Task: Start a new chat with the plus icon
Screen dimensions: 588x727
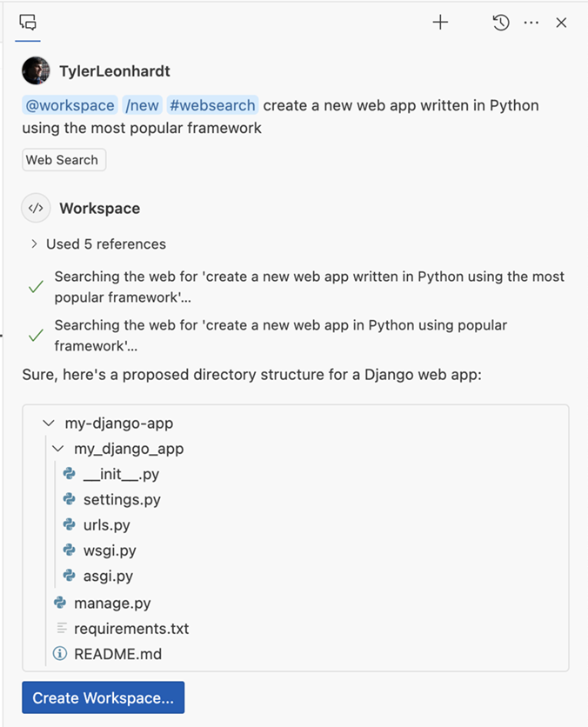Action: [440, 23]
